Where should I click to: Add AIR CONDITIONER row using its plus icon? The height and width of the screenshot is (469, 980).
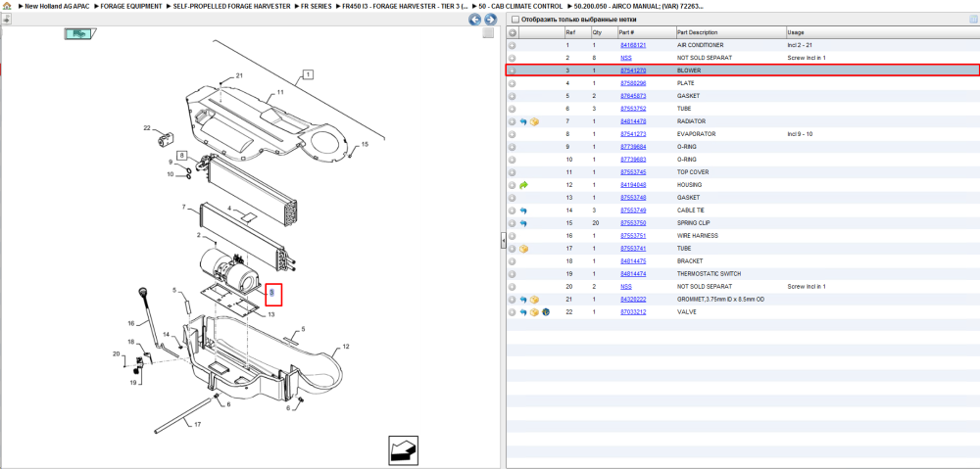[512, 46]
